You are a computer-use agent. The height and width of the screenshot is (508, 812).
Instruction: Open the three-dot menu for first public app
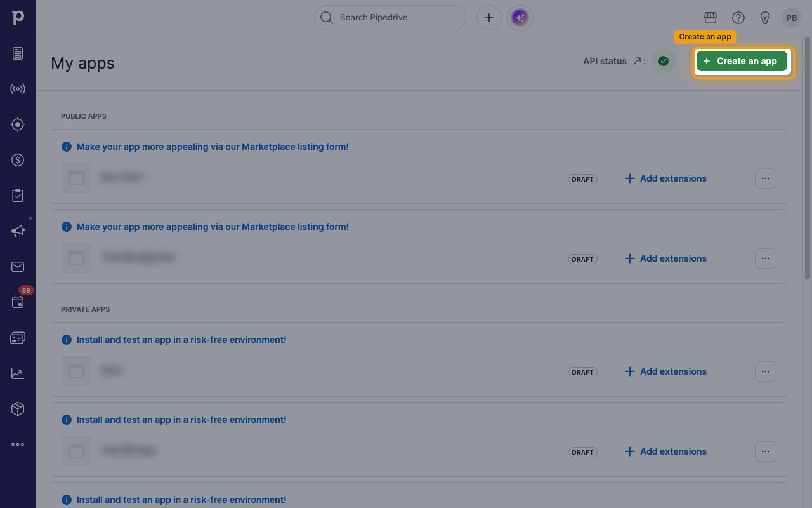[x=766, y=178]
